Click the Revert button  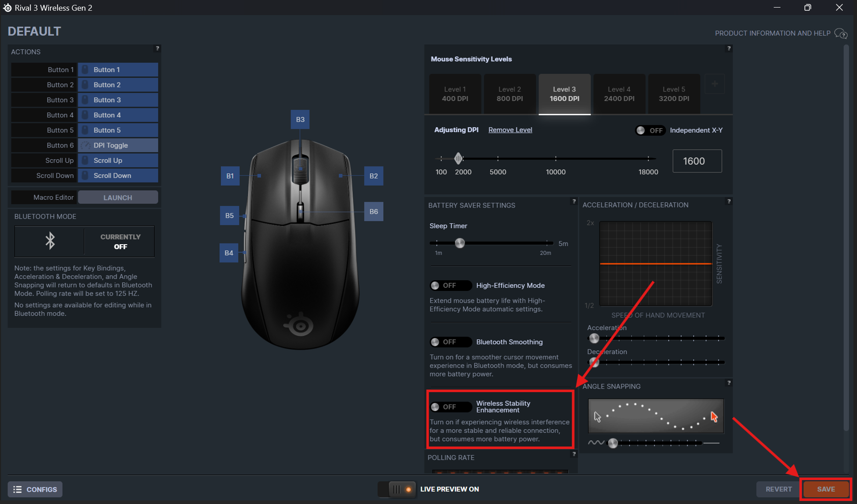(x=778, y=489)
